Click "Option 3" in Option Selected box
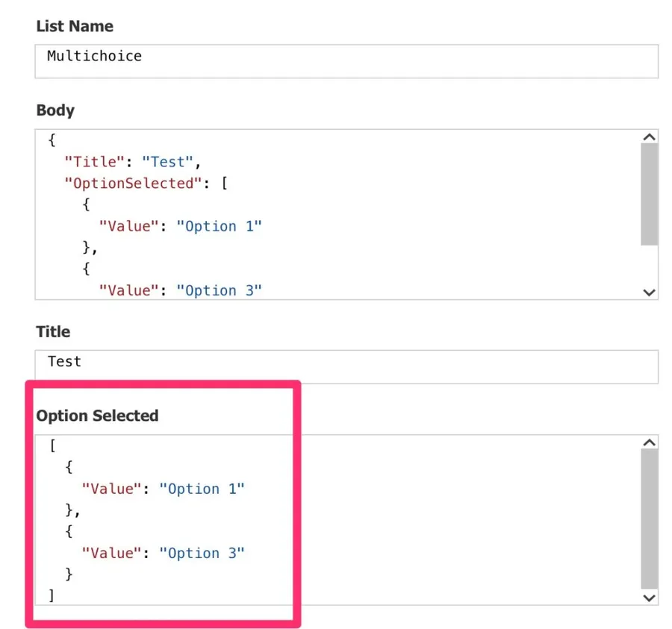 pyautogui.click(x=202, y=553)
